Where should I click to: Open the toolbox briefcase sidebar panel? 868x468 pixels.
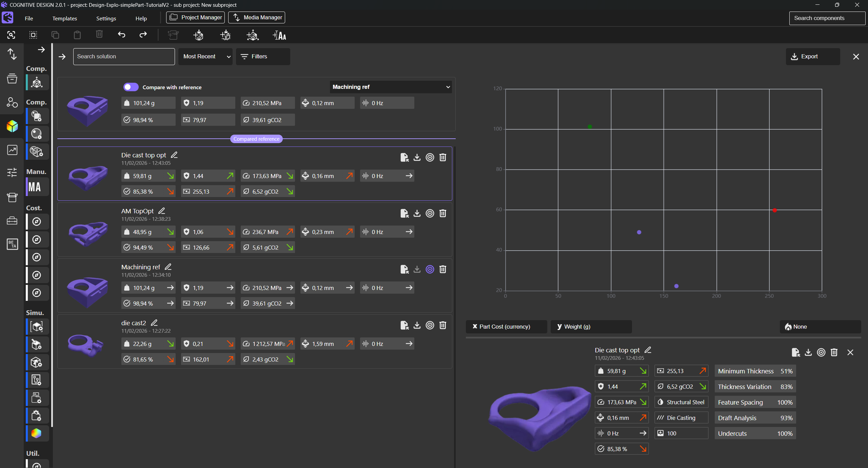tap(12, 220)
